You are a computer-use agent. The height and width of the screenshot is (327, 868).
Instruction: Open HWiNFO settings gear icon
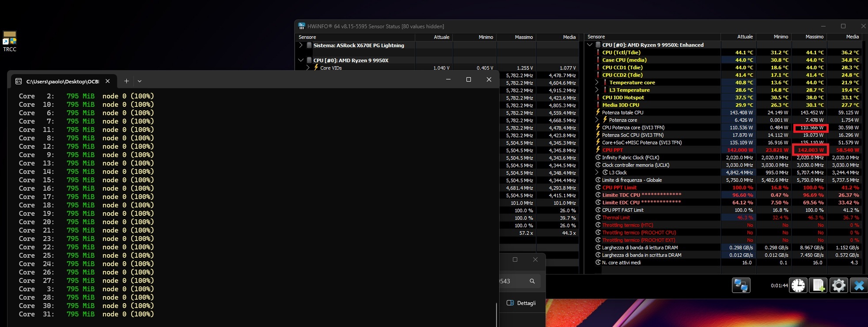838,286
